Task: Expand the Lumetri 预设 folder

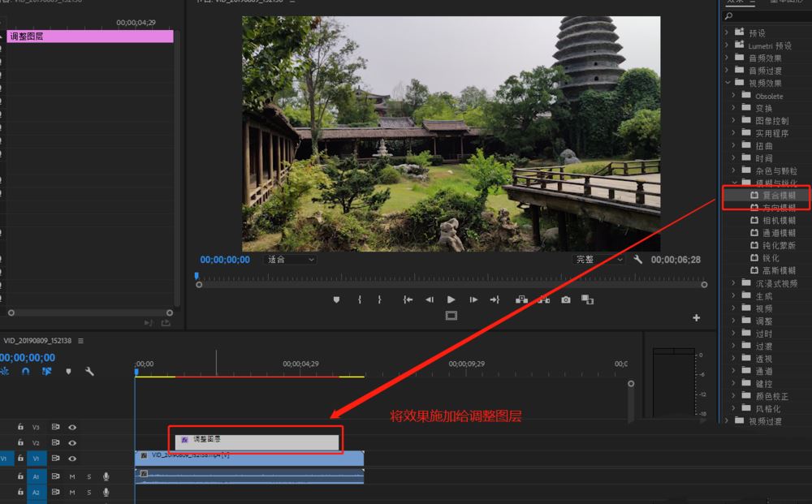Action: (727, 45)
